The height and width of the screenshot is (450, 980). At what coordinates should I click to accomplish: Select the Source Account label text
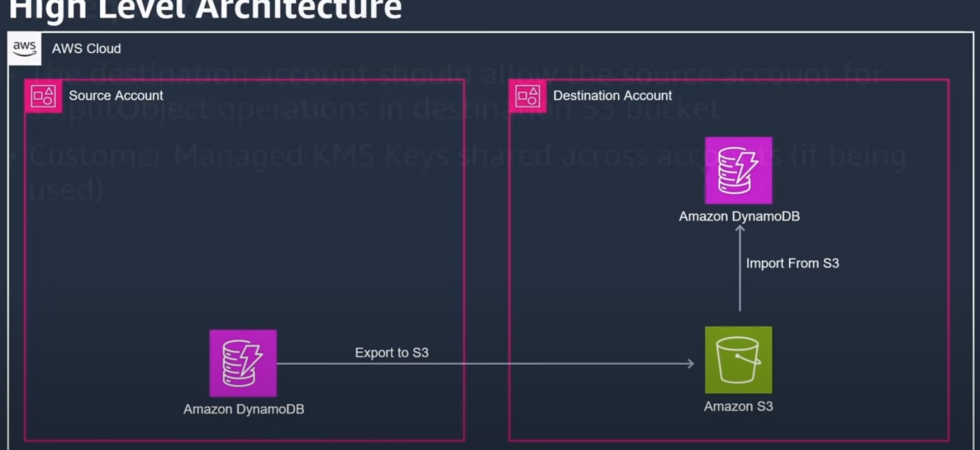coord(116,96)
